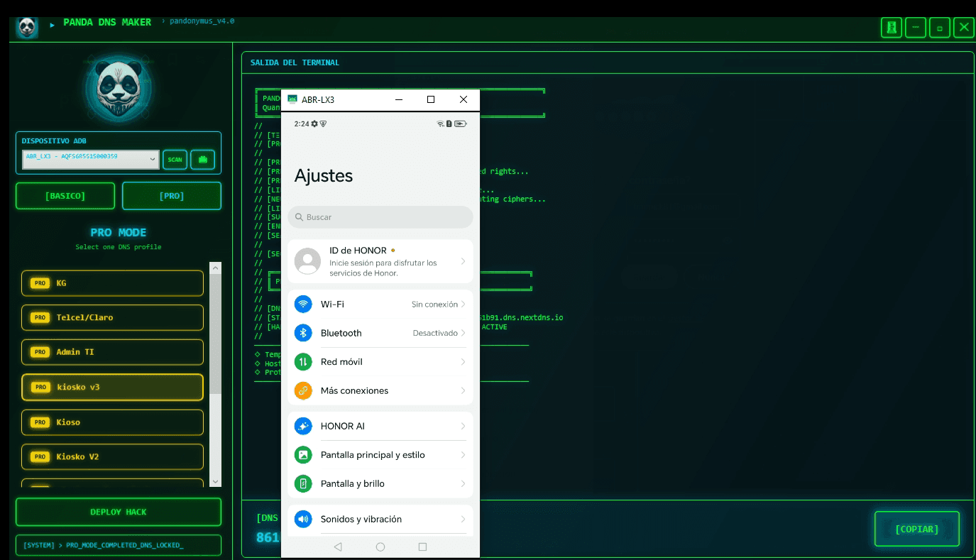This screenshot has height=560, width=976.
Task: Click PRO badge on Kiosko V2 profile
Action: (x=40, y=456)
